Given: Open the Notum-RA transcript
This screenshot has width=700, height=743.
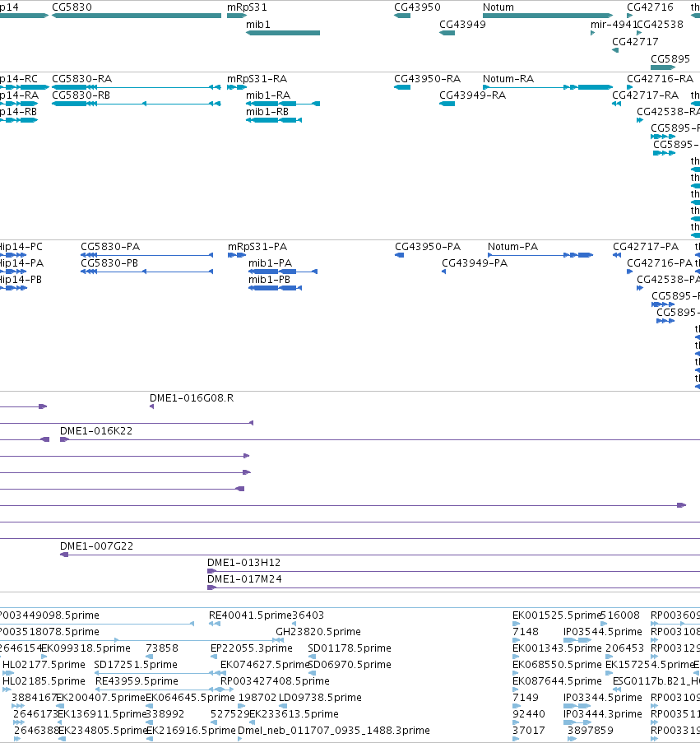Looking at the screenshot, I should click(x=548, y=87).
